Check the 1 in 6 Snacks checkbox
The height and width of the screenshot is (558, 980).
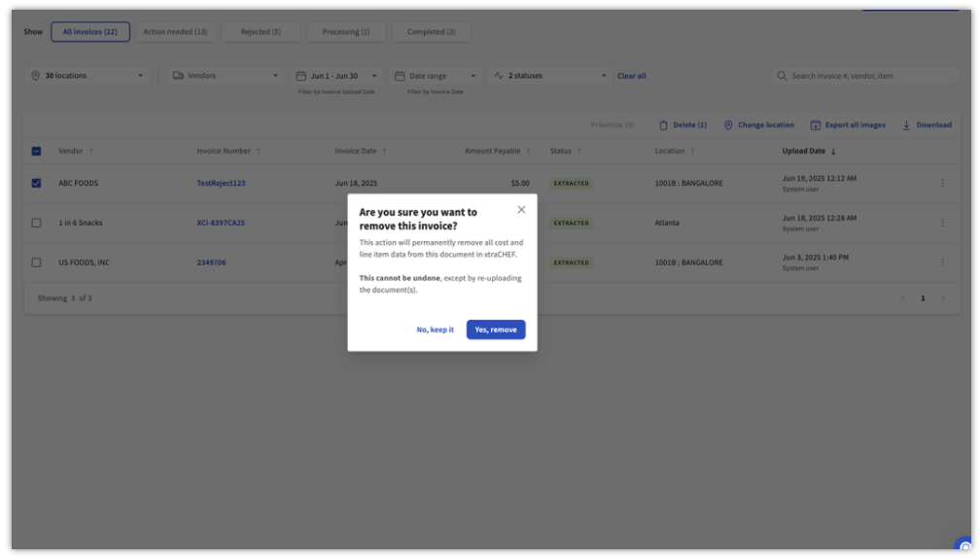tap(36, 223)
